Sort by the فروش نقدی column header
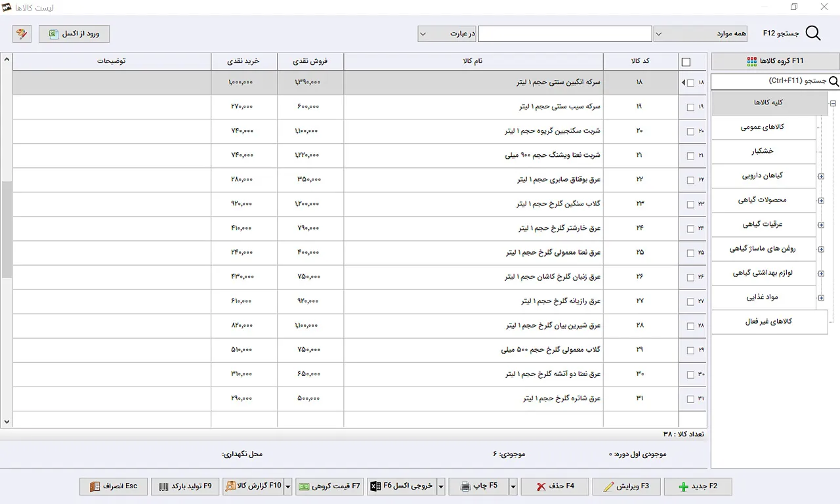 pyautogui.click(x=310, y=61)
